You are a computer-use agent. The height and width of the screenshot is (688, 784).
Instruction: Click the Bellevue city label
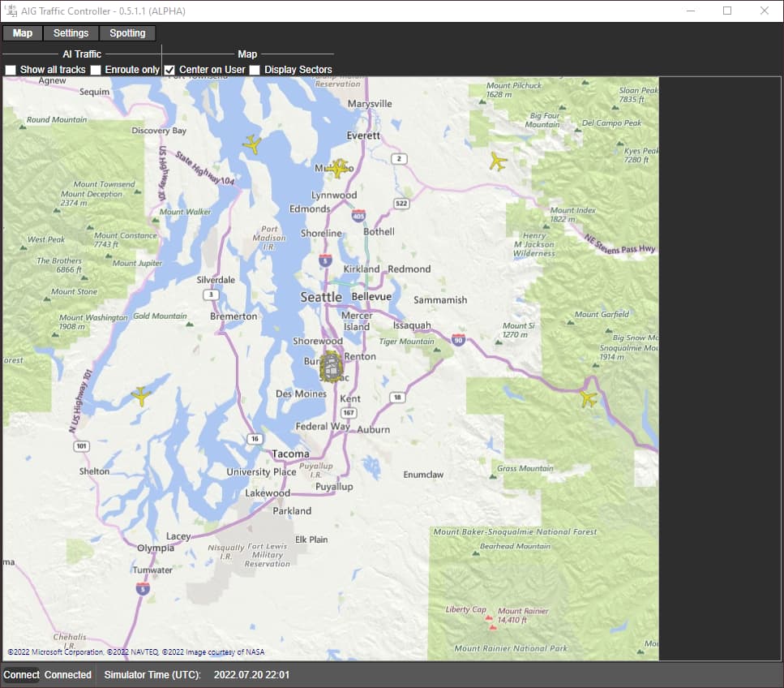click(371, 297)
